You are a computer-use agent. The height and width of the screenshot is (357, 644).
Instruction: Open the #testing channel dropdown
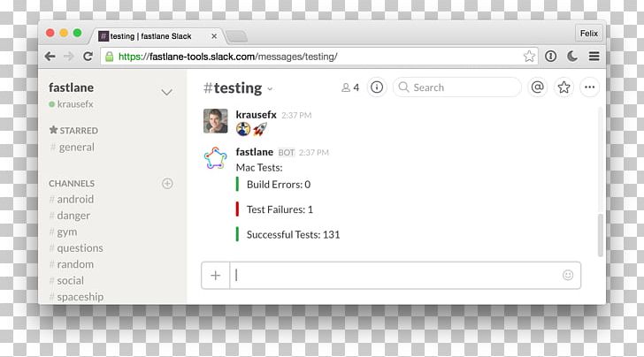pyautogui.click(x=270, y=89)
